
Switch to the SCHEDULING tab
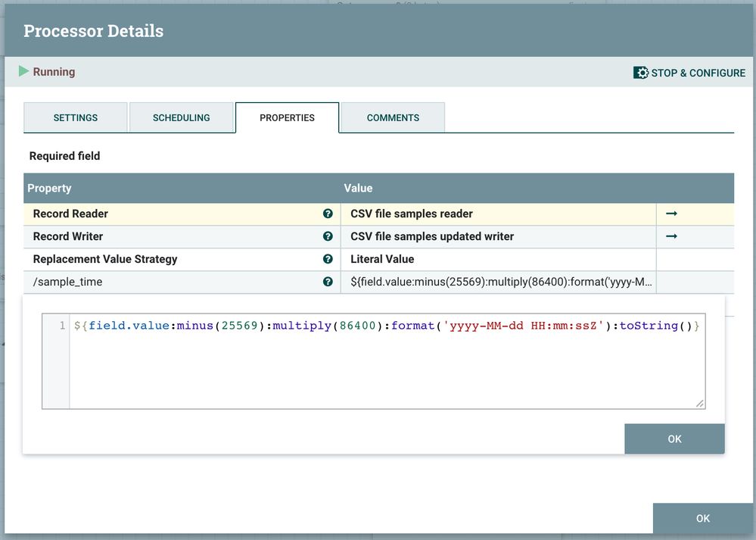click(x=182, y=118)
